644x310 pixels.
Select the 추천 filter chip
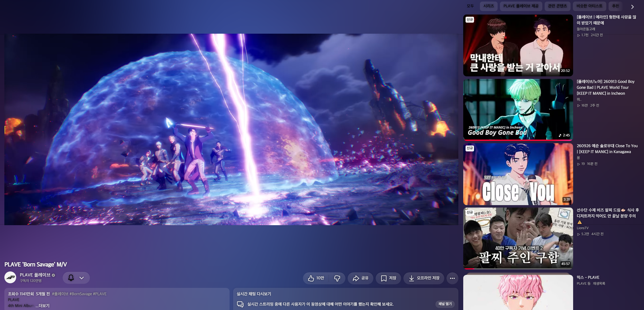click(x=615, y=6)
